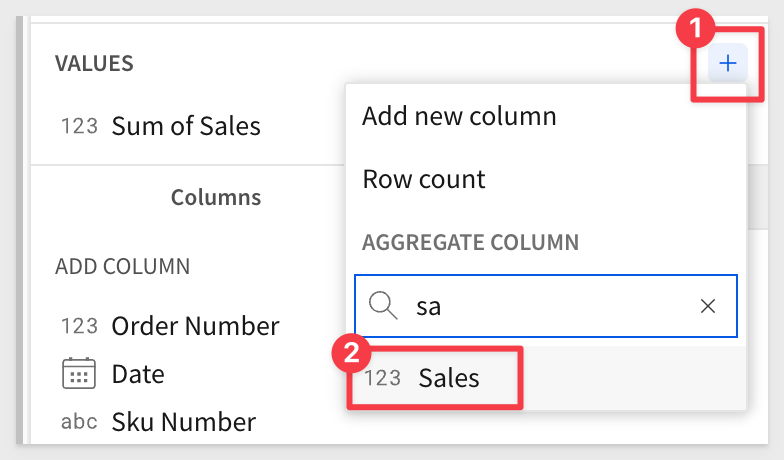
Task: Switch to the Columns tab
Action: tap(216, 197)
